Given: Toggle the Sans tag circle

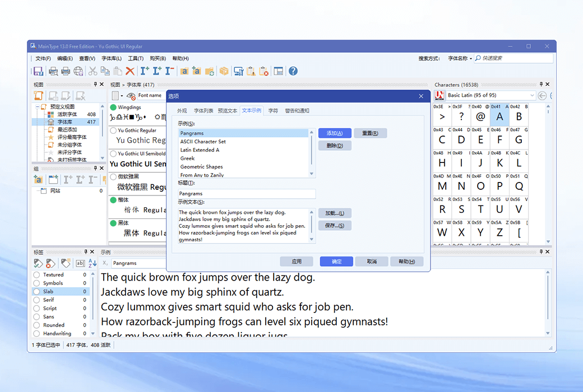Looking at the screenshot, I should (36, 317).
